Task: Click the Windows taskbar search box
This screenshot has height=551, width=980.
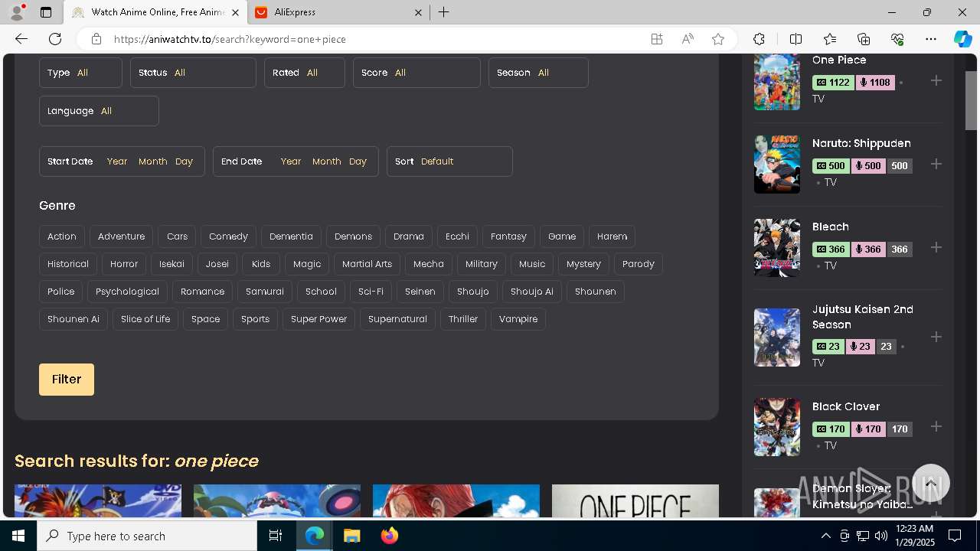Action: [147, 536]
